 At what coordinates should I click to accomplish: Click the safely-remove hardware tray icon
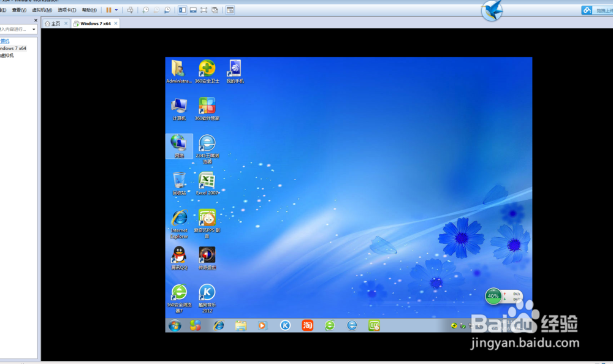pyautogui.click(x=462, y=325)
